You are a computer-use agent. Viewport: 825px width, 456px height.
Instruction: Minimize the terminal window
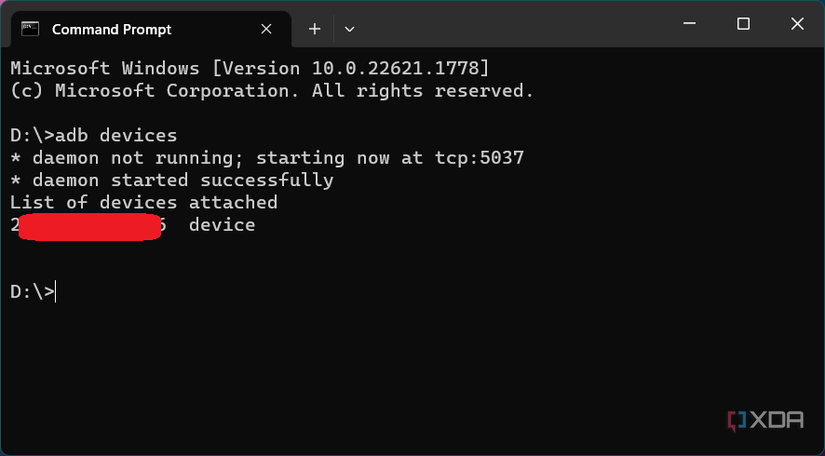689,24
